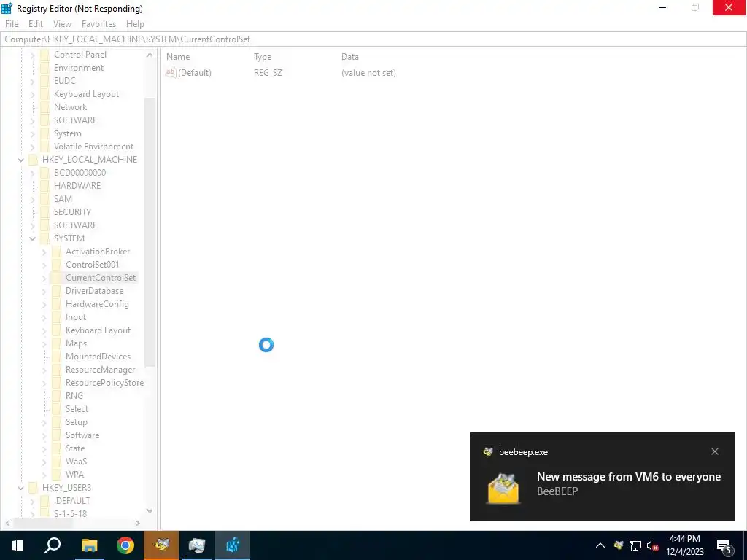Screen dimensions: 747x560
Task: Expand the Control Panel key
Action: (x=32, y=55)
